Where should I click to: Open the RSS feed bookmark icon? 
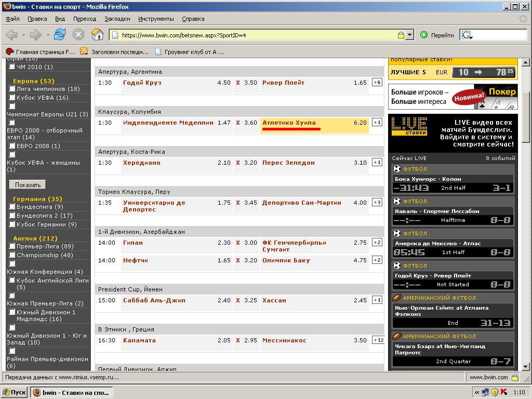tap(84, 51)
